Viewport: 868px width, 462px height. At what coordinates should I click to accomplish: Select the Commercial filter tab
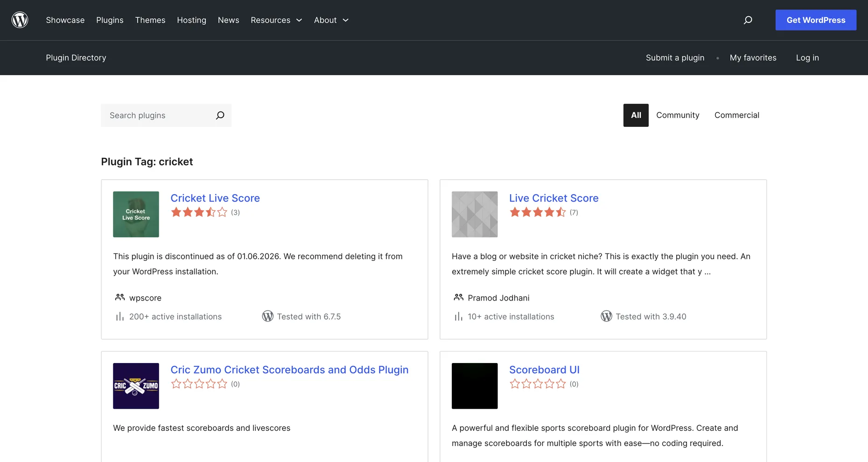737,115
